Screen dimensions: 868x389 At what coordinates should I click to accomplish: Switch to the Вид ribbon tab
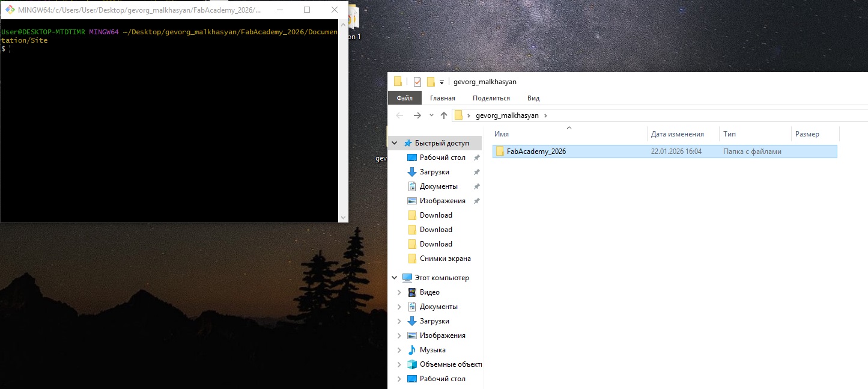533,98
